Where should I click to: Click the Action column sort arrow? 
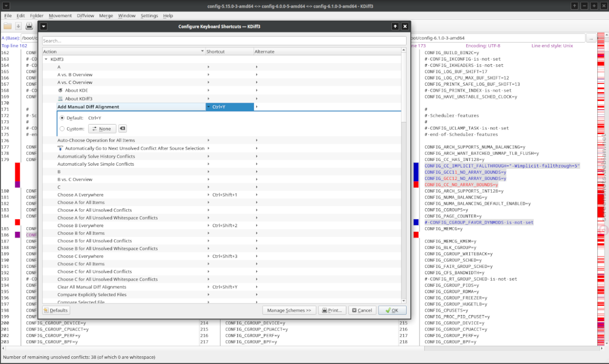202,52
